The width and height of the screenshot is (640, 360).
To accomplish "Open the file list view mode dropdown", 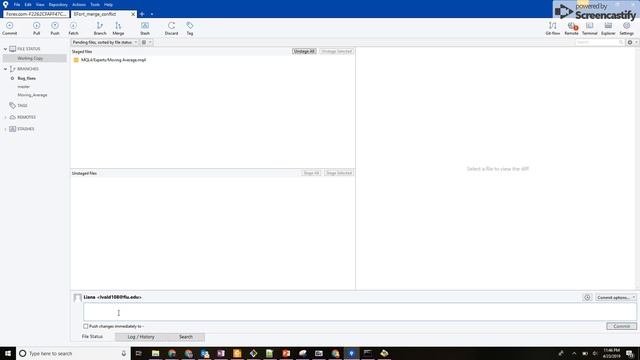I will pos(146,42).
